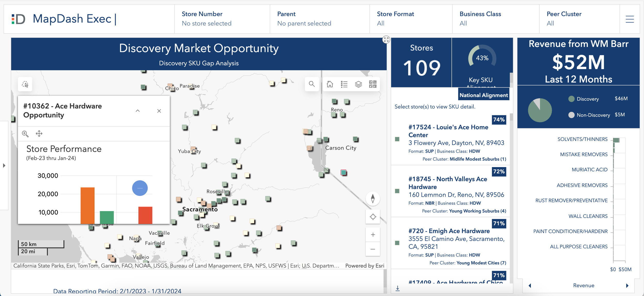Zoom in using the map plus button
644x296 pixels.
click(x=372, y=235)
